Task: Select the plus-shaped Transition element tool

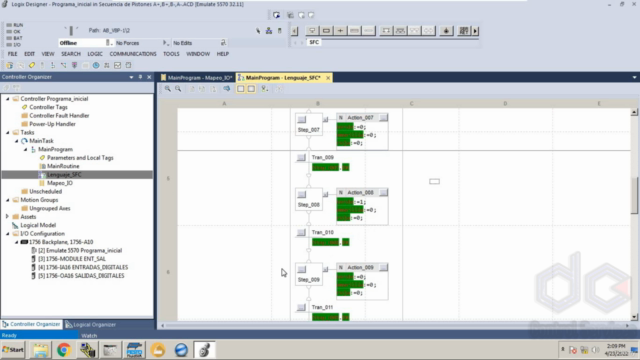Action: [x=340, y=31]
